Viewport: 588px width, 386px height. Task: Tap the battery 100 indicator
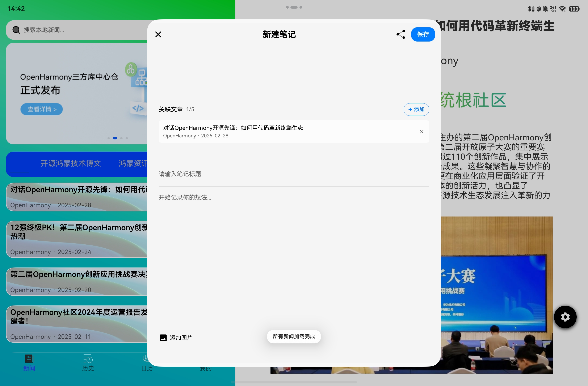[x=574, y=9]
